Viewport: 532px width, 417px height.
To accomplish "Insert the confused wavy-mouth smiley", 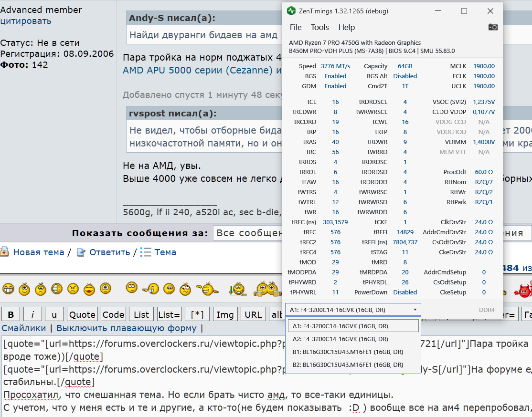I will 185,289.
